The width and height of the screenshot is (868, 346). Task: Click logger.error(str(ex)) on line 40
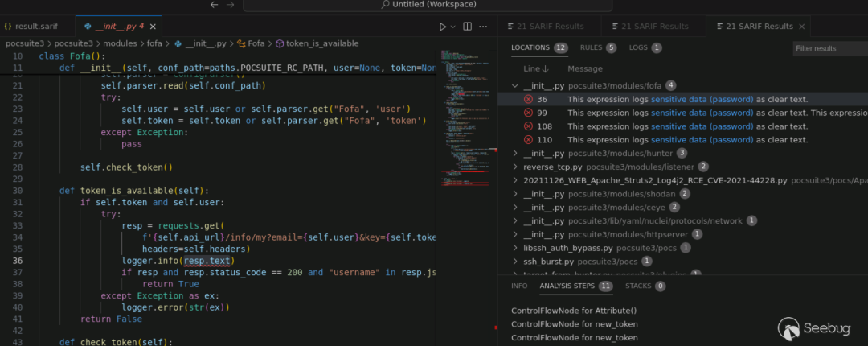point(175,307)
